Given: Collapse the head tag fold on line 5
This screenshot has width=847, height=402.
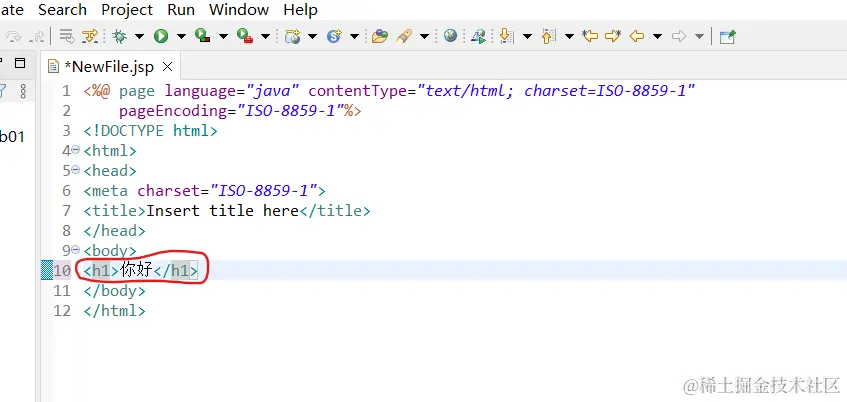Looking at the screenshot, I should pyautogui.click(x=76, y=170).
